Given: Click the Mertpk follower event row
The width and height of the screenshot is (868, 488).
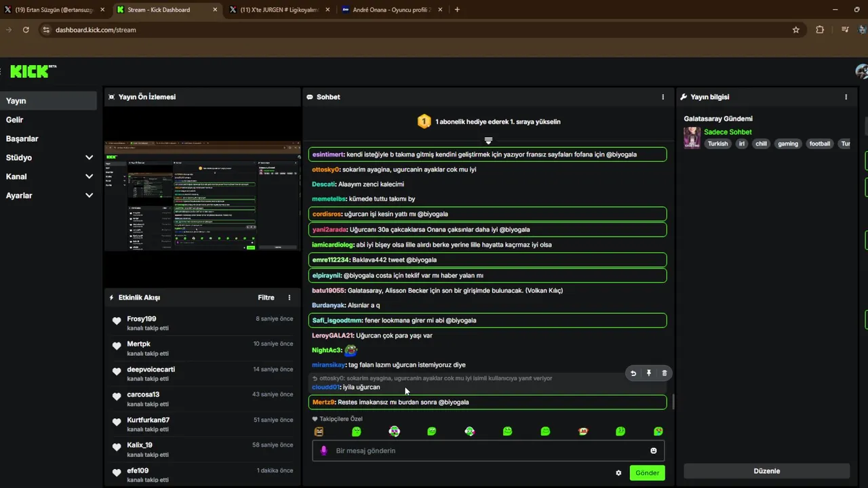Looking at the screenshot, I should coord(202,348).
